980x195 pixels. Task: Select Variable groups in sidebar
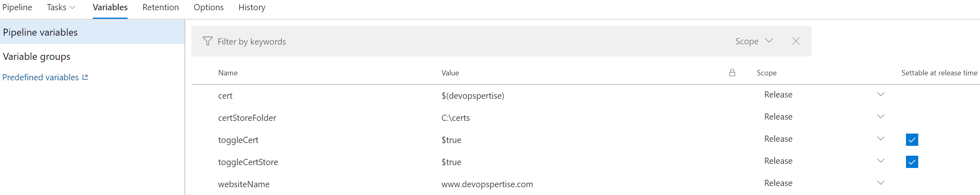pyautogui.click(x=37, y=57)
